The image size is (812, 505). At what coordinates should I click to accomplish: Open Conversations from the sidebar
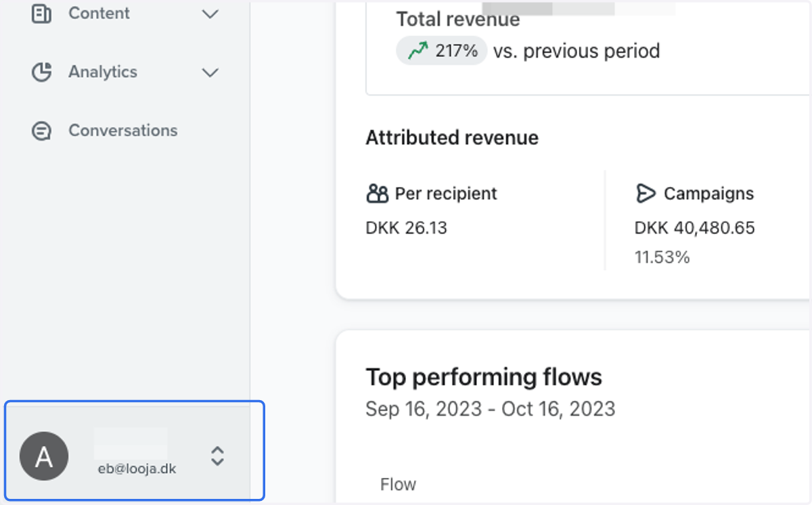(x=122, y=130)
